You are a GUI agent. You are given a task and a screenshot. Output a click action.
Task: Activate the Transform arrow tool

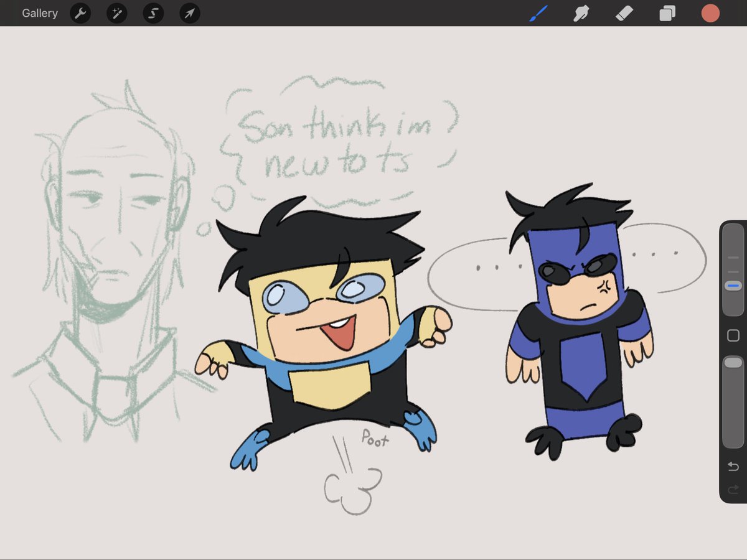190,13
